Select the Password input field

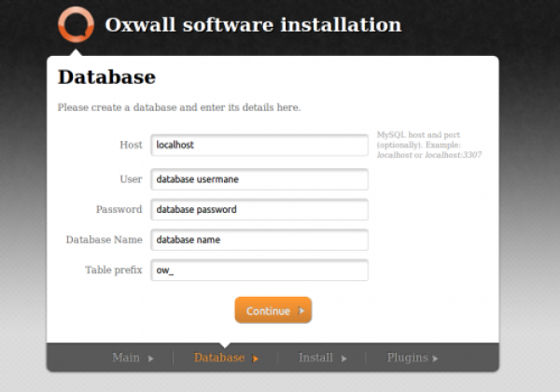click(x=259, y=210)
